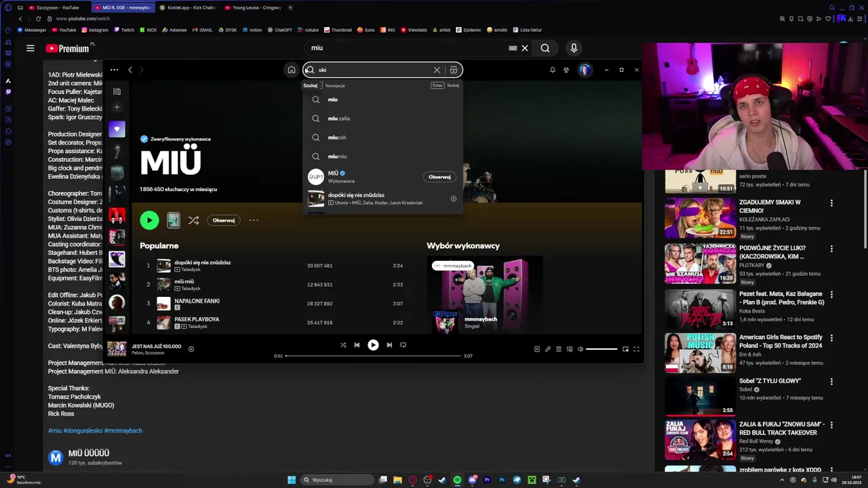Open options for 'Sobel Z TYŁU GŁOWY' video
Screen dimensions: 868x488
[x=831, y=382]
